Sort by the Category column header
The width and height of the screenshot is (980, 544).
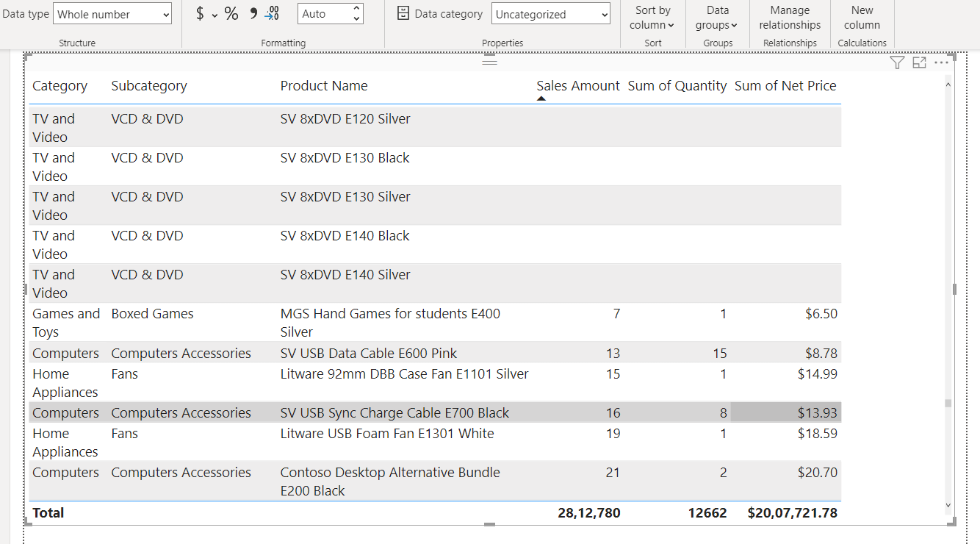[x=60, y=86]
